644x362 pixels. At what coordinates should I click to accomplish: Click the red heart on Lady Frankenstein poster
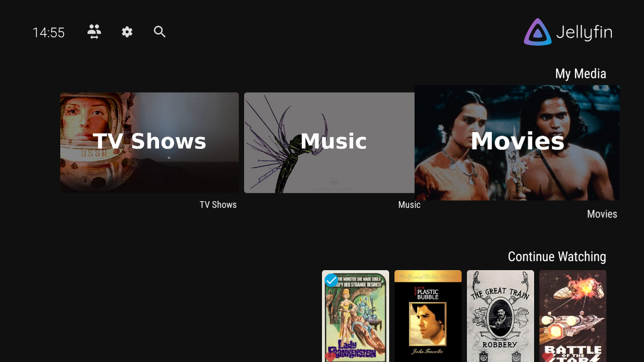330,357
